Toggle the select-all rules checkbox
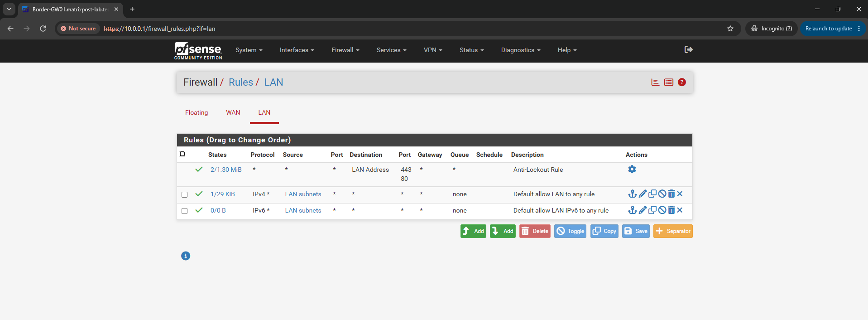 pos(182,154)
